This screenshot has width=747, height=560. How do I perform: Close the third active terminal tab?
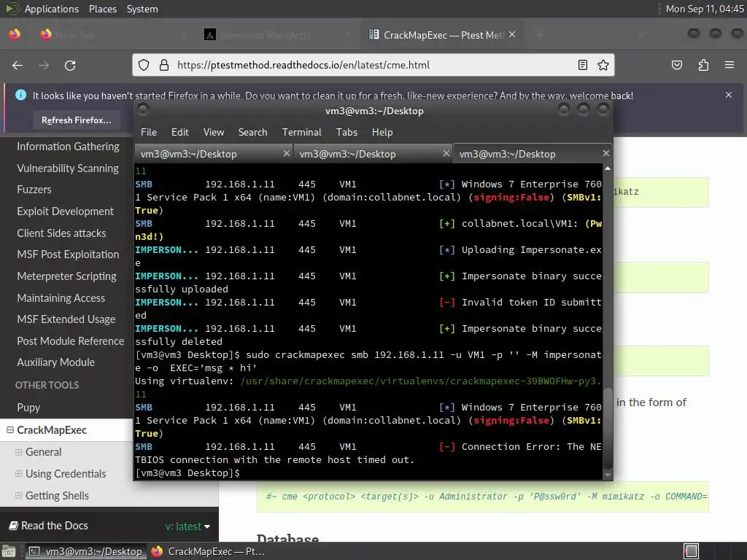605,153
